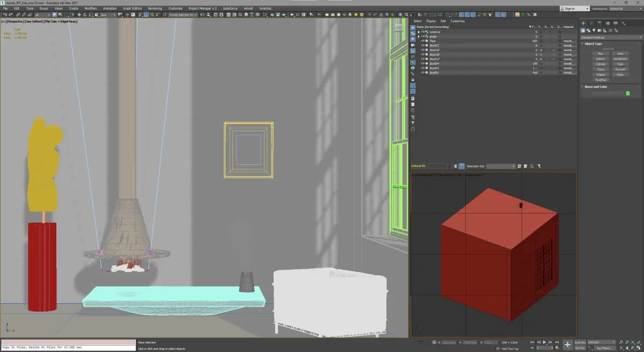The height and width of the screenshot is (352, 644).
Task: Step to the next frame
Action: point(550,342)
